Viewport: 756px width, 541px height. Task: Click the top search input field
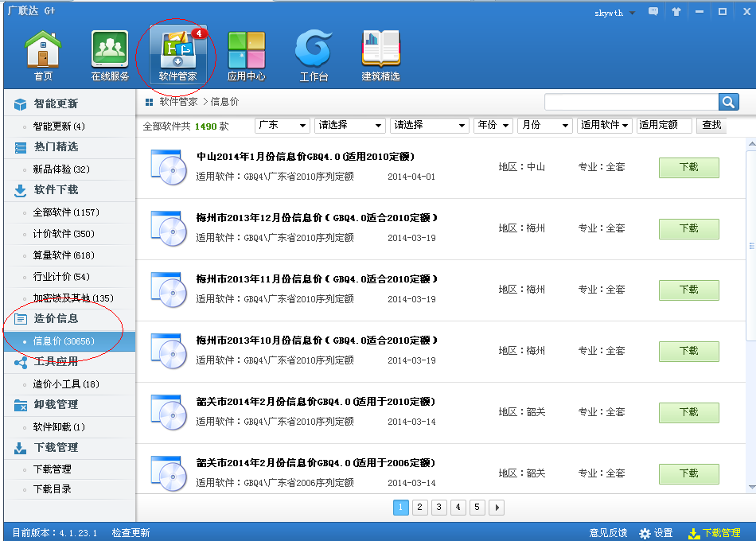point(632,102)
